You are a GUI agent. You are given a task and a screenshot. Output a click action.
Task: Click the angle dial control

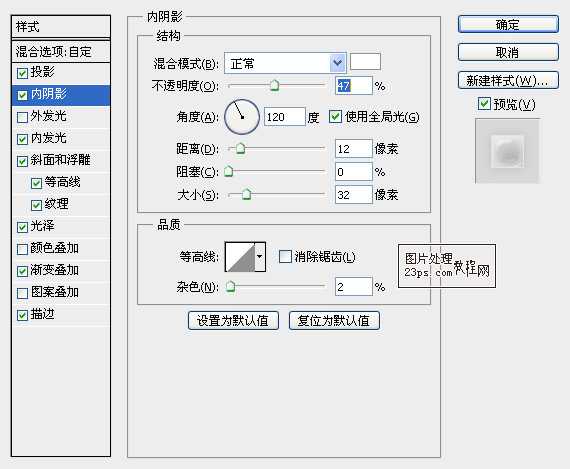coord(242,117)
